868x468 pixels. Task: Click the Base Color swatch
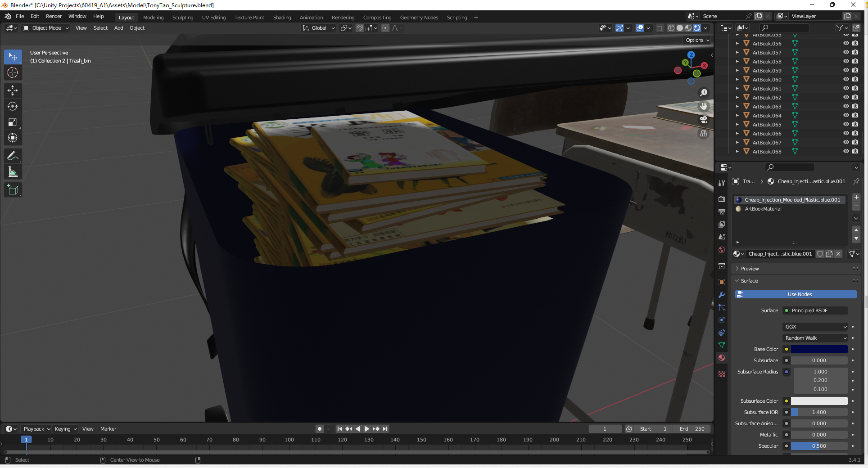(819, 349)
